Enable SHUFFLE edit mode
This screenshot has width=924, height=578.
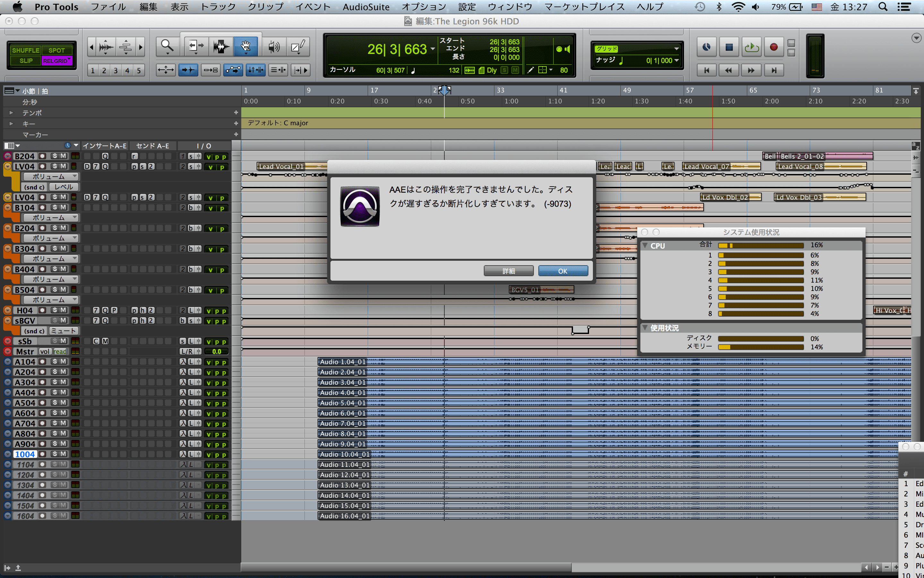(x=26, y=50)
